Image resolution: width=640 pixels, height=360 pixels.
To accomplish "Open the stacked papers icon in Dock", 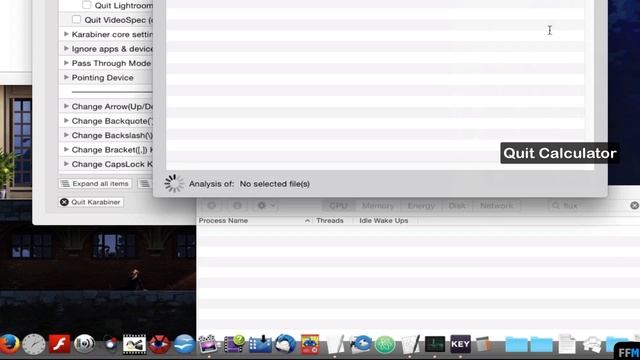I will click(592, 345).
